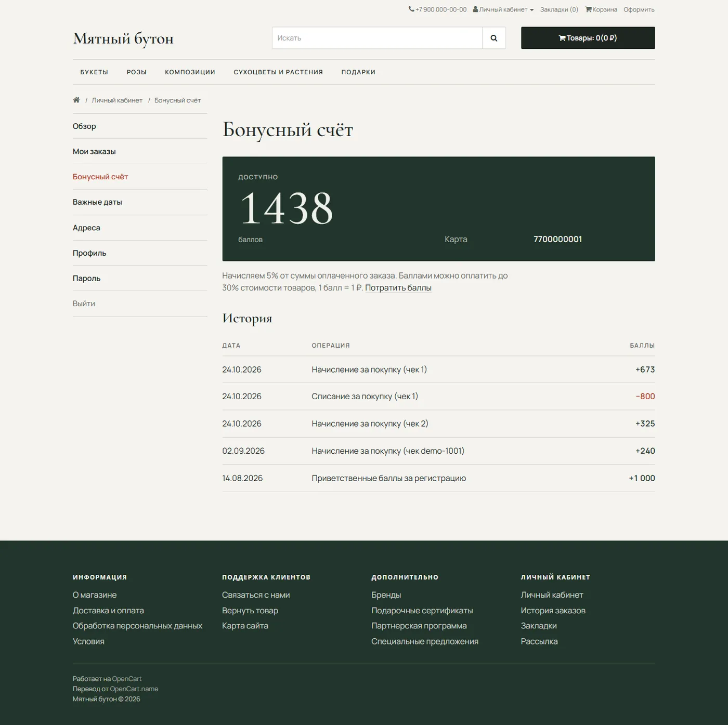Open История заказов footer link

point(553,611)
